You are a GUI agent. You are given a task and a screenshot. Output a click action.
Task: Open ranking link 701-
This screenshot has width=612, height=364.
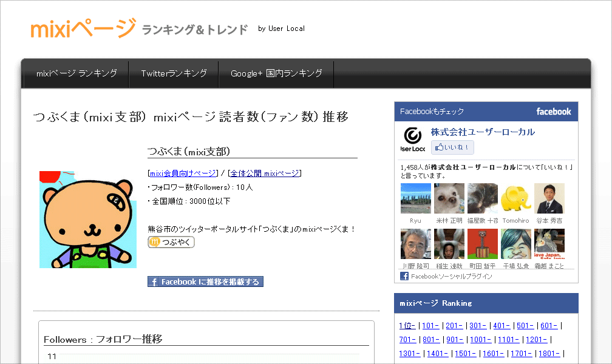[408, 339]
